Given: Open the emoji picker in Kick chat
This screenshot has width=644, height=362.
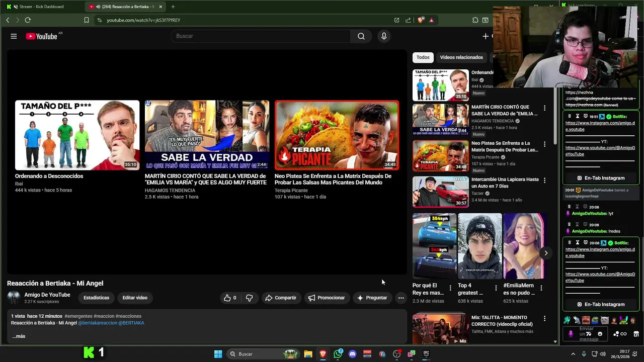Looking at the screenshot, I should 600,334.
